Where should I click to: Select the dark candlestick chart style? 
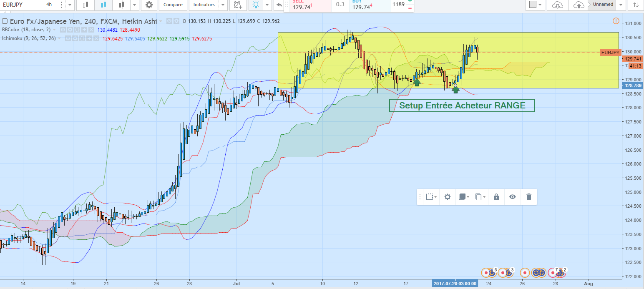pyautogui.click(x=121, y=5)
